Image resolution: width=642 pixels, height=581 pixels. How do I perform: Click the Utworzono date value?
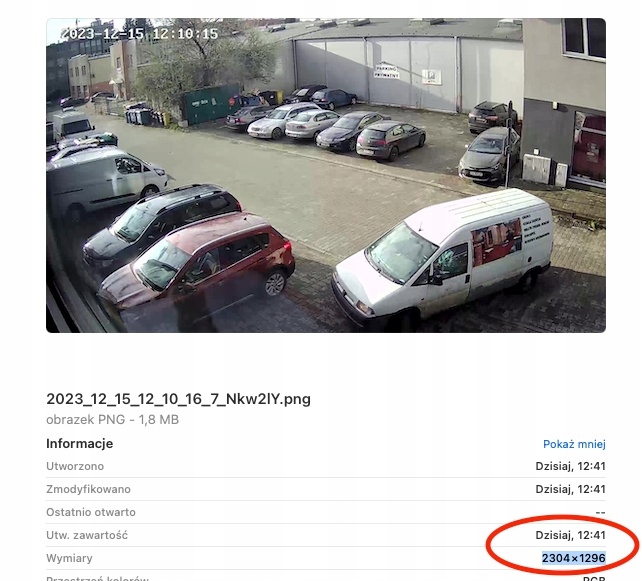coord(570,466)
